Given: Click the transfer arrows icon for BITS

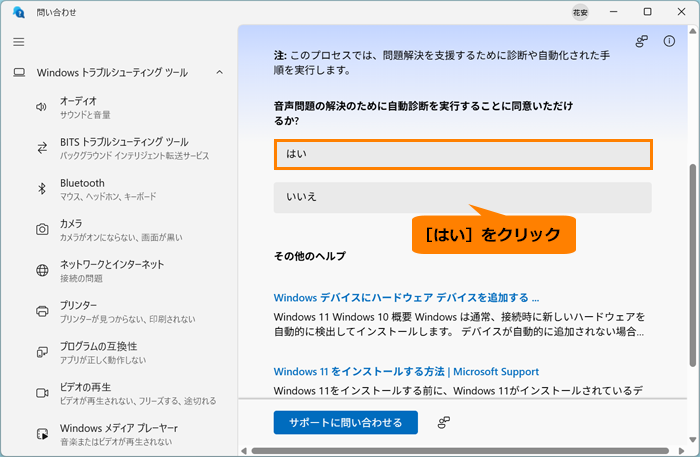Looking at the screenshot, I should pyautogui.click(x=42, y=148).
